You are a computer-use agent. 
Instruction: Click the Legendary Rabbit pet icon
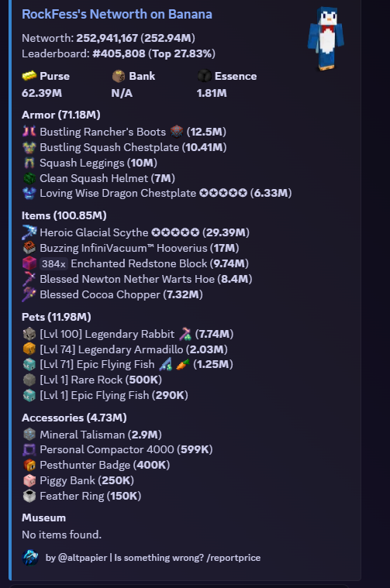click(29, 334)
